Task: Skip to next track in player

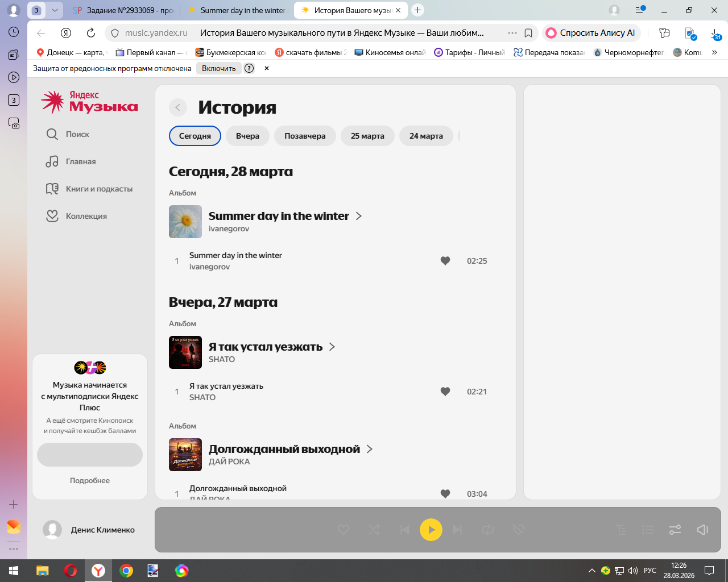Action: [x=457, y=530]
